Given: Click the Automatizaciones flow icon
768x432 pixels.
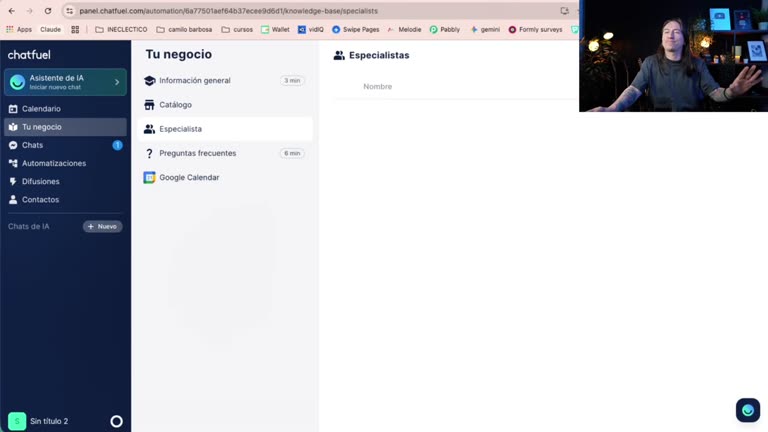Looking at the screenshot, I should pos(13,163).
